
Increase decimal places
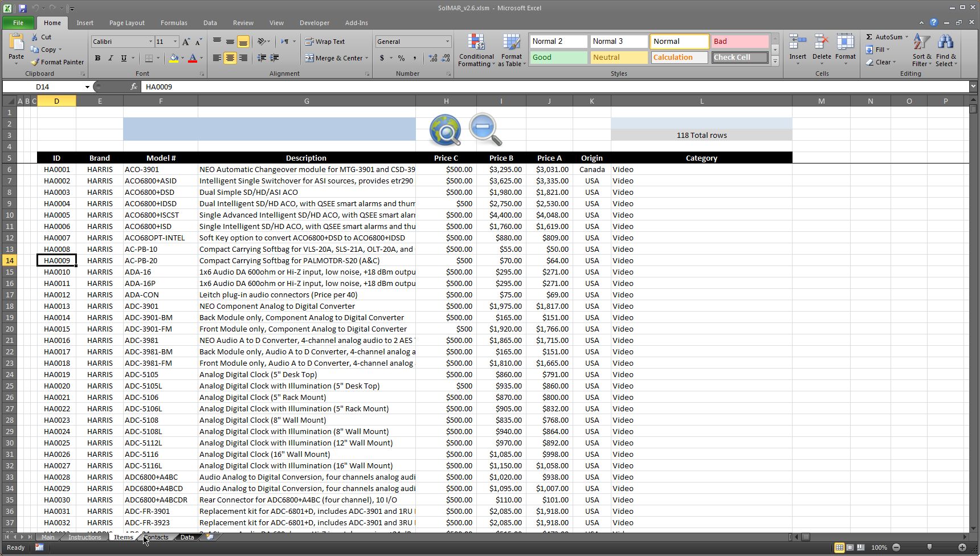(x=433, y=58)
